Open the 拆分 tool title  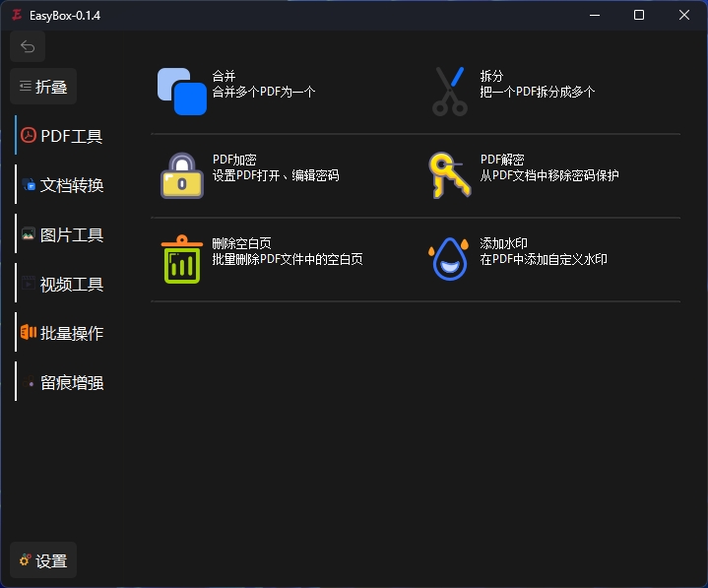491,76
